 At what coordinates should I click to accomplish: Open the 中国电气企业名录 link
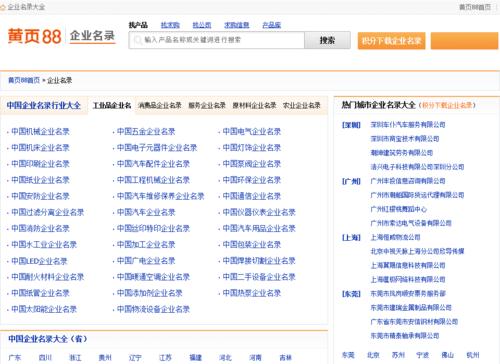pos(252,131)
